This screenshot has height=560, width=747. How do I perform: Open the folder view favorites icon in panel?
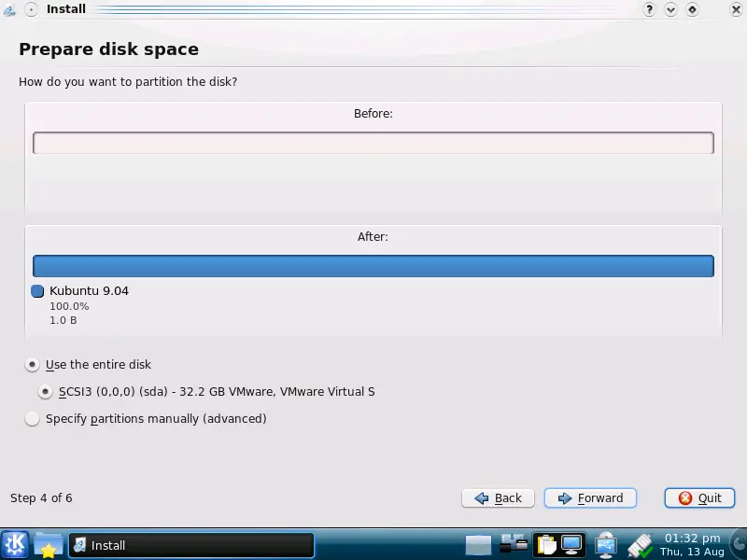pos(49,545)
